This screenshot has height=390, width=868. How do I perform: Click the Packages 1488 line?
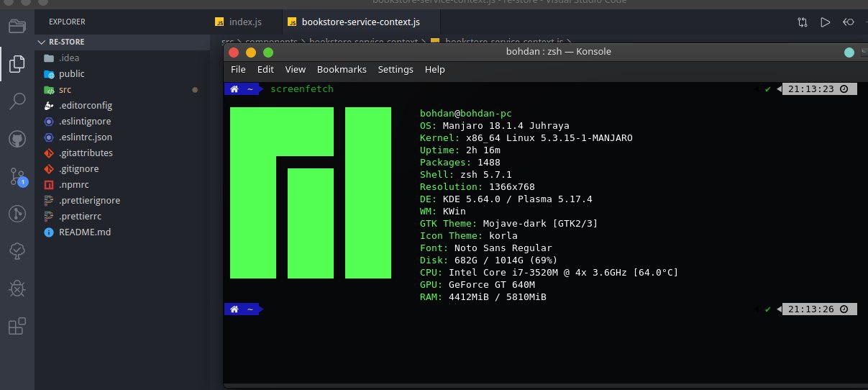point(460,163)
